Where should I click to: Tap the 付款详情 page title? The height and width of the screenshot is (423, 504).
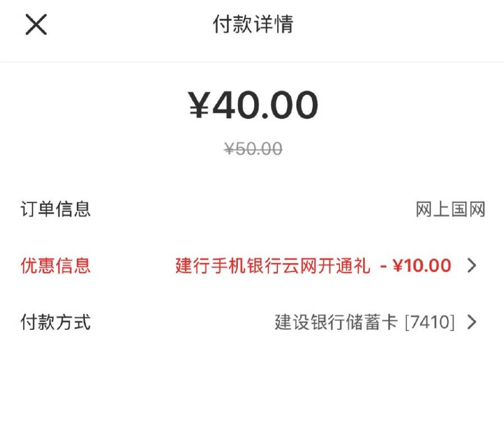pos(253,25)
